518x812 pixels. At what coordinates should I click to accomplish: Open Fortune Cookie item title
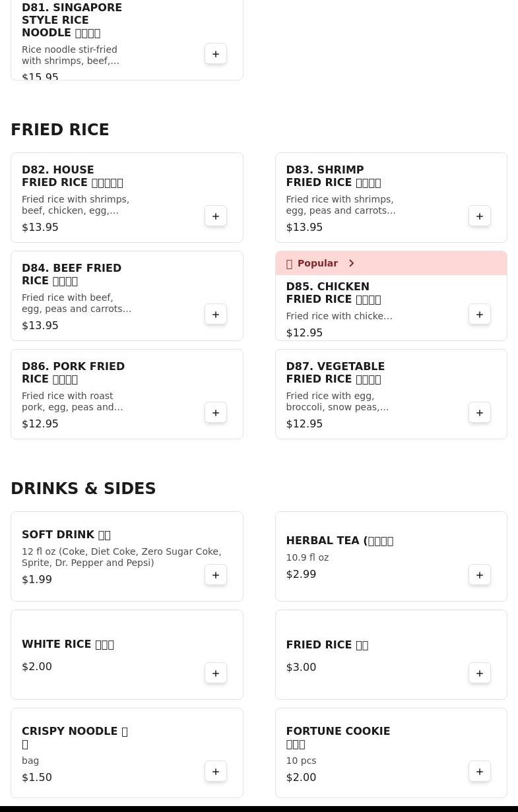pos(338,737)
